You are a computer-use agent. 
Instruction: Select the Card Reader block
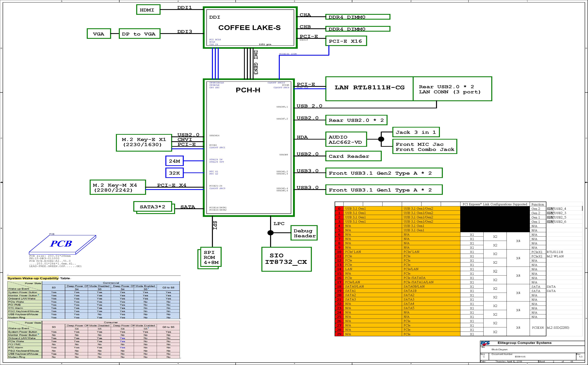click(353, 156)
